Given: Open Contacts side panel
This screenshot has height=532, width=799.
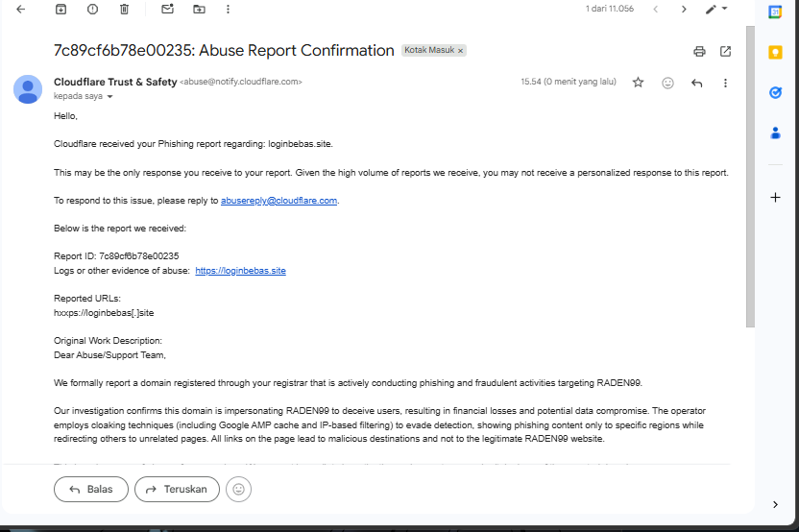Looking at the screenshot, I should click(x=775, y=133).
